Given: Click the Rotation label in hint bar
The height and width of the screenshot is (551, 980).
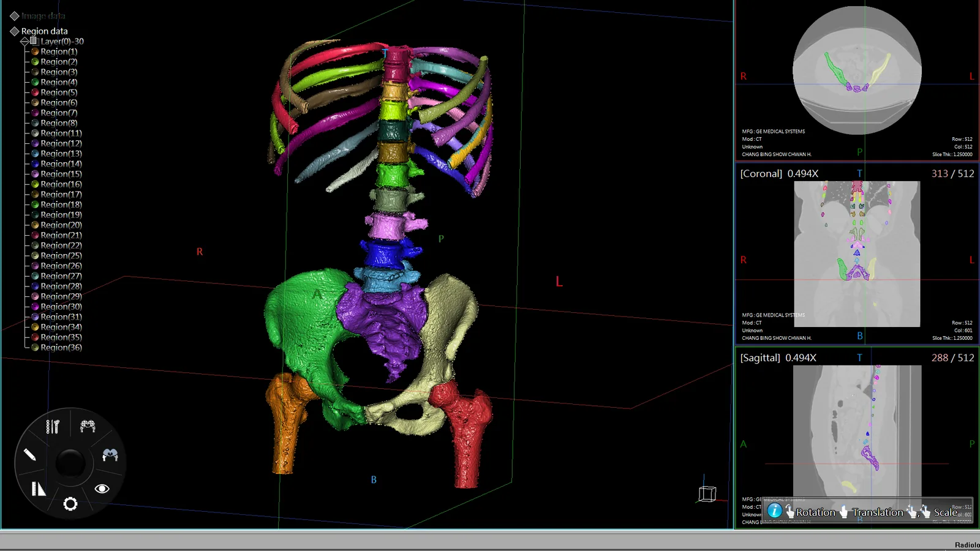Looking at the screenshot, I should [x=815, y=512].
